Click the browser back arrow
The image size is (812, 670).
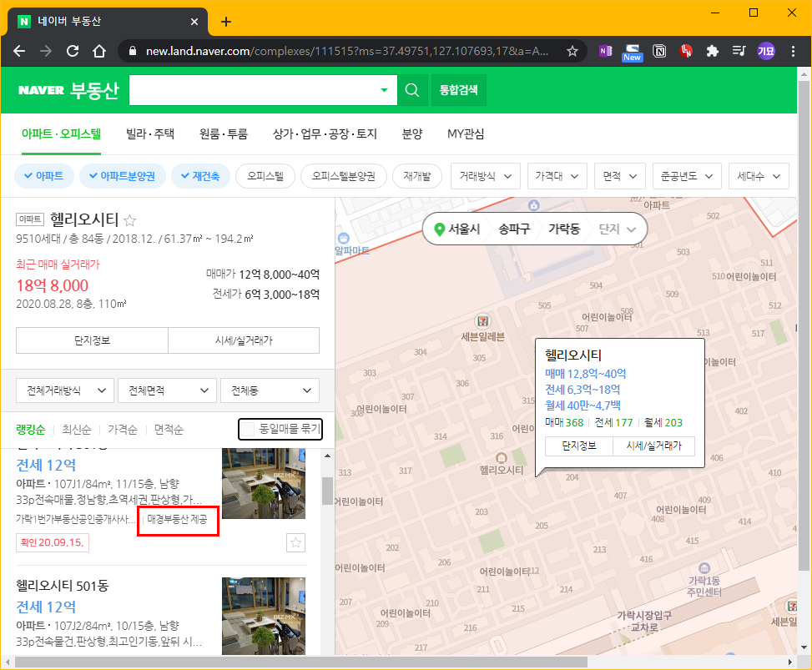click(19, 51)
